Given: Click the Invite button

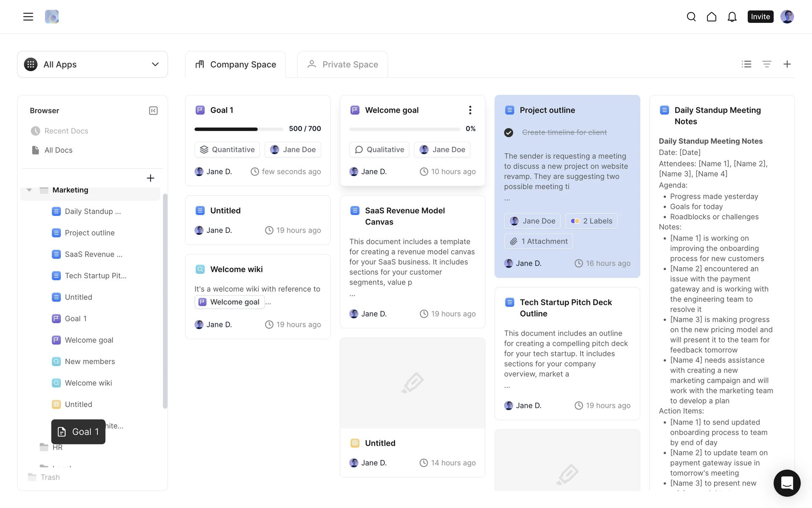Looking at the screenshot, I should tap(760, 17).
